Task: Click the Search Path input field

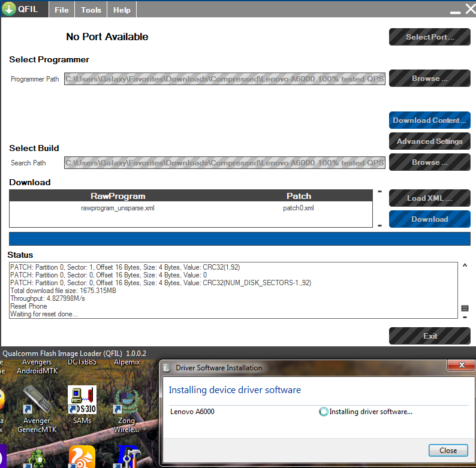Action: (225, 162)
